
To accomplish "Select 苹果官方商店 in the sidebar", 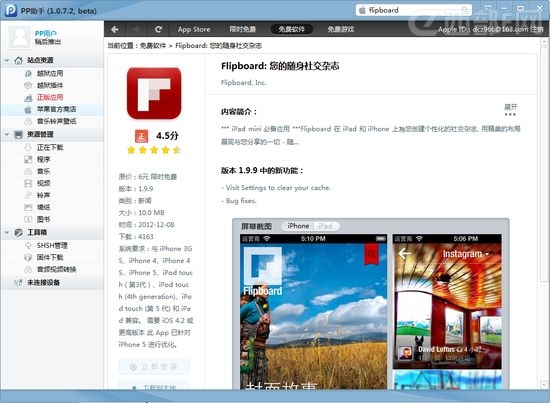I will pos(56,109).
